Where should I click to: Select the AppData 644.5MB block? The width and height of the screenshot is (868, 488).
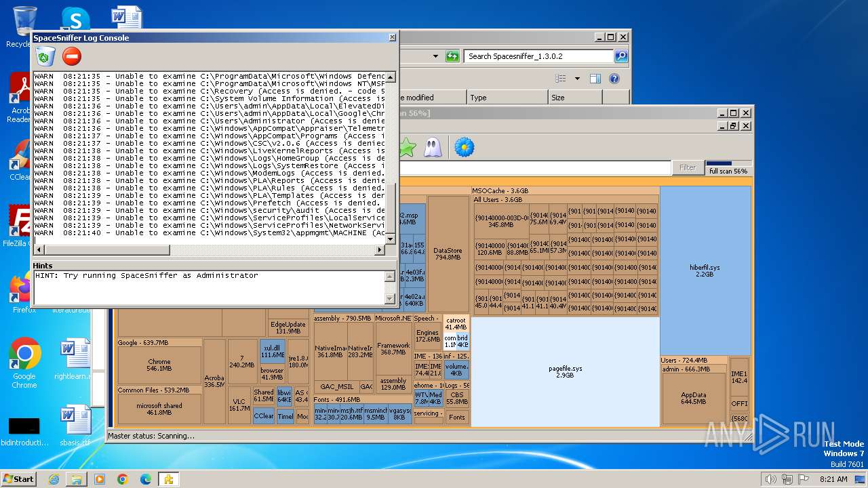pos(694,398)
